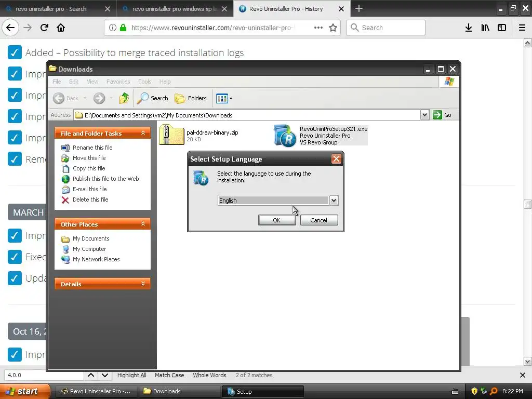Collapse the Other Places panel
The width and height of the screenshot is (532, 399).
pos(143,224)
